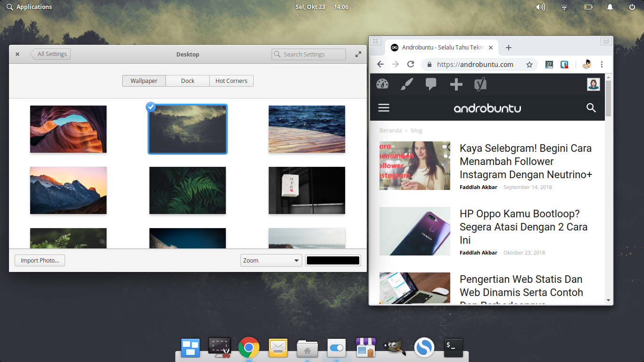644x362 pixels.
Task: Switch to the Dock tab
Action: (188, 81)
